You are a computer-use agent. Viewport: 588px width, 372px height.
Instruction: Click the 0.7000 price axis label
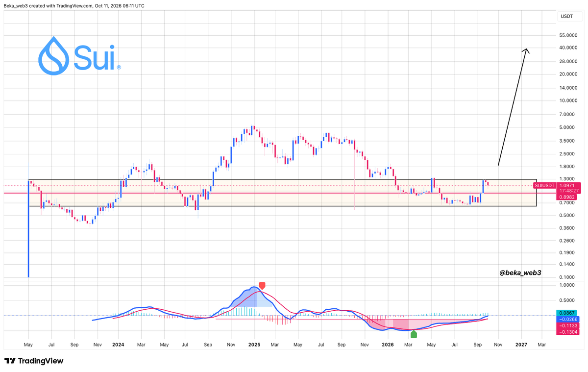coord(567,202)
